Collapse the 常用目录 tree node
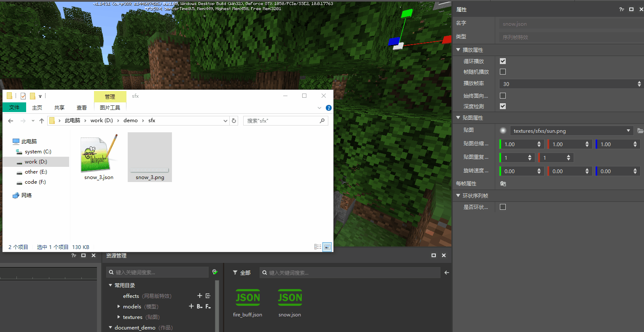644x332 pixels. (x=110, y=285)
